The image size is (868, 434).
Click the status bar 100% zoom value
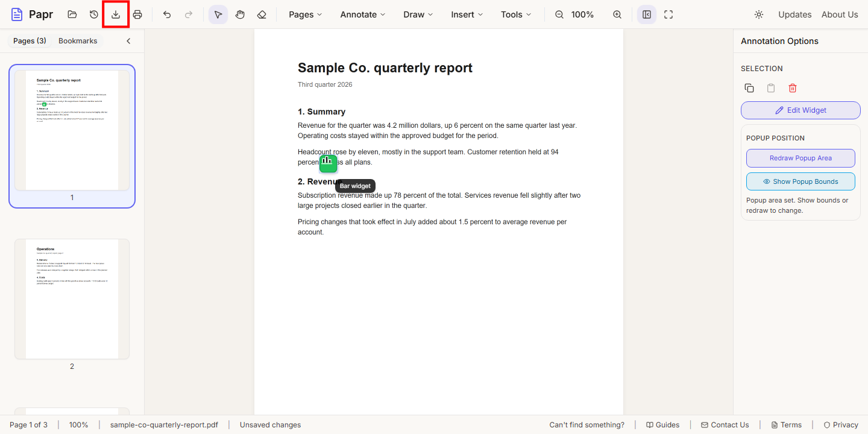[x=78, y=425]
